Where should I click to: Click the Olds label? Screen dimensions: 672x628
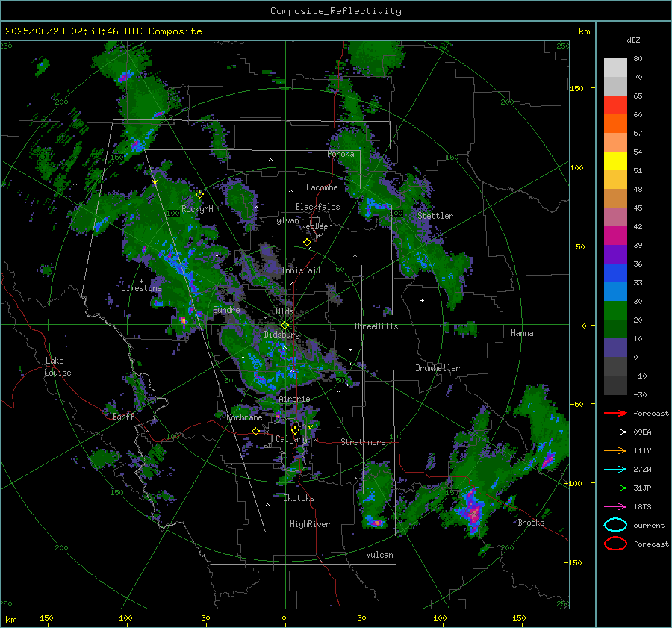tap(284, 311)
